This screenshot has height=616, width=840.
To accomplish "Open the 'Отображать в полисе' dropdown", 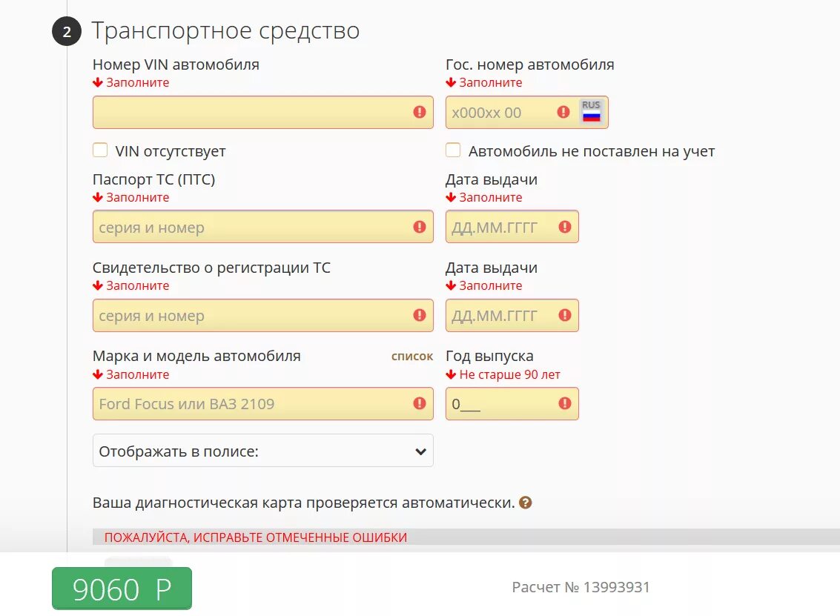I will (x=262, y=451).
